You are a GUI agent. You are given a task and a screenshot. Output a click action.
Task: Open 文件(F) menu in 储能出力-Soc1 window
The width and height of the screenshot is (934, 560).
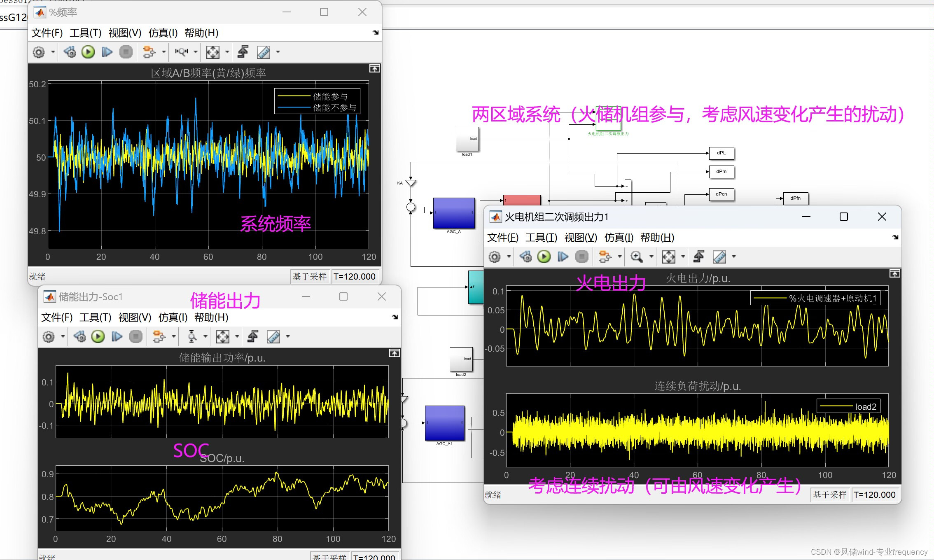tap(57, 317)
